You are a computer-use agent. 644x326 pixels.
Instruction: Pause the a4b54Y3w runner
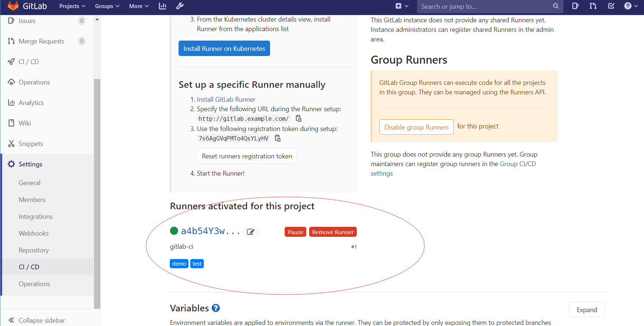tap(295, 232)
